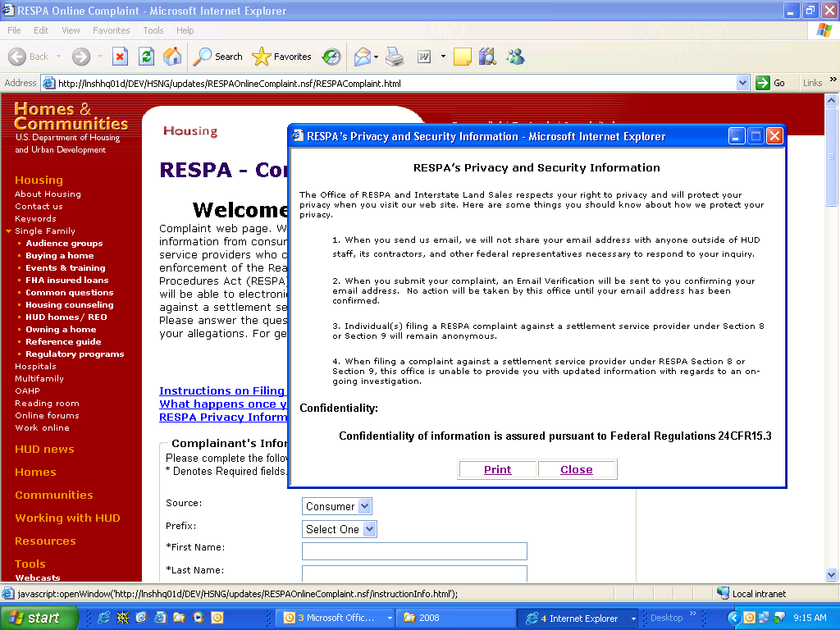Click Internet Explorer icon in Quick Launch
The height and width of the screenshot is (630, 840).
(x=104, y=618)
